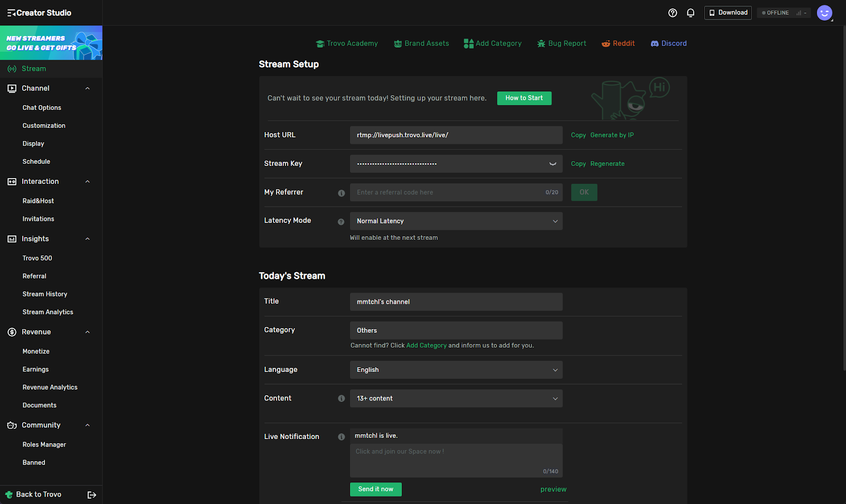
Task: Select Stream in the sidebar
Action: tap(51, 69)
